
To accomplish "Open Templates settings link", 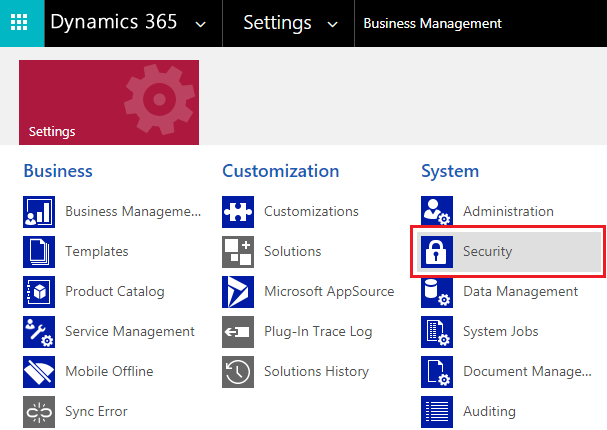I will (97, 252).
